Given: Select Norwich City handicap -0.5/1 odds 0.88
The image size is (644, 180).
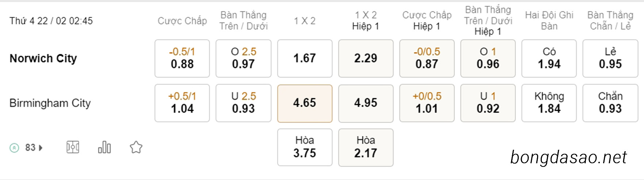Looking at the screenshot, I should tap(182, 58).
